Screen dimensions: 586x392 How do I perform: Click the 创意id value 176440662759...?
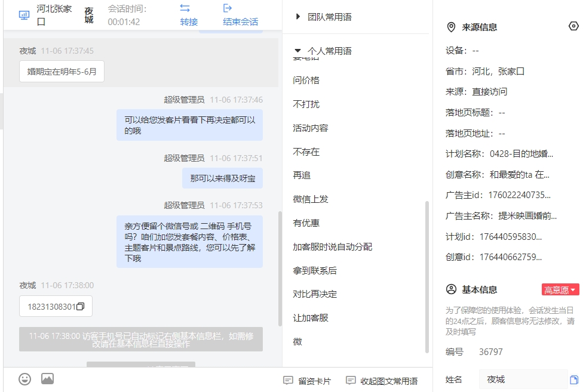point(511,257)
